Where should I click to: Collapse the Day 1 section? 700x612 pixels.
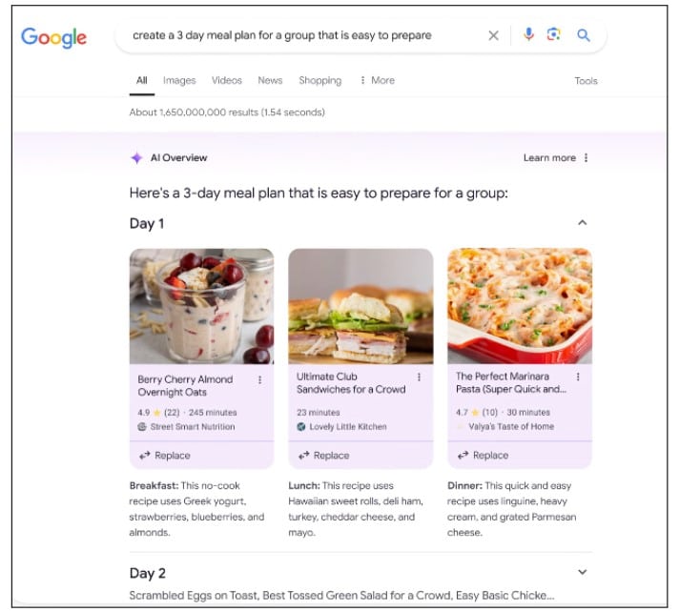pos(582,223)
